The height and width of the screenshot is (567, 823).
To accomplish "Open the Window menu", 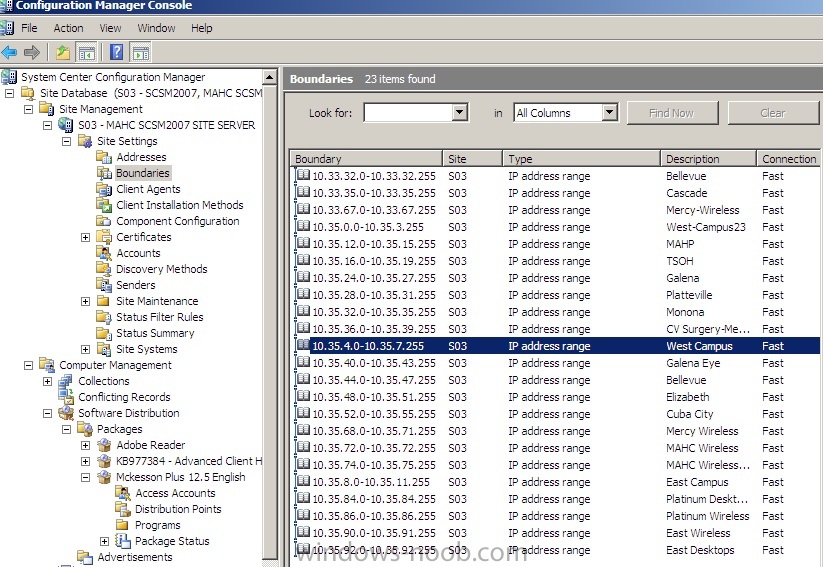I will 156,28.
